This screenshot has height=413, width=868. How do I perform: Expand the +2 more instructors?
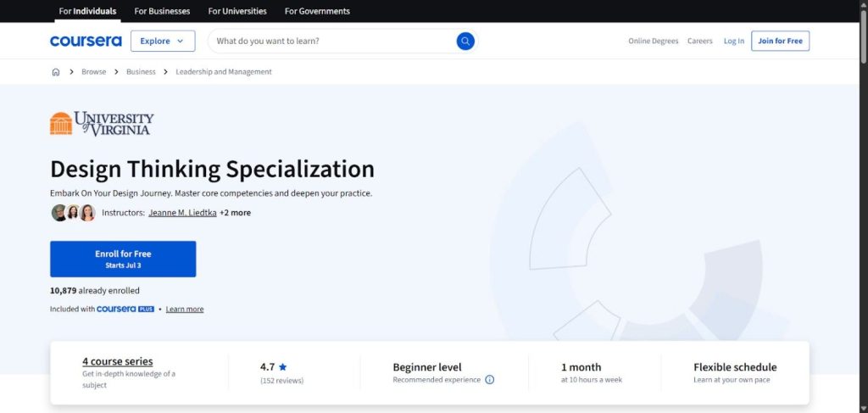tap(236, 213)
